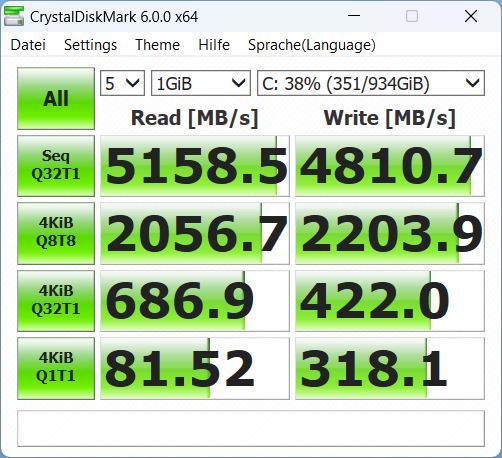502x458 pixels.
Task: Start the 4KiB Q1T1 test
Action: 56,368
